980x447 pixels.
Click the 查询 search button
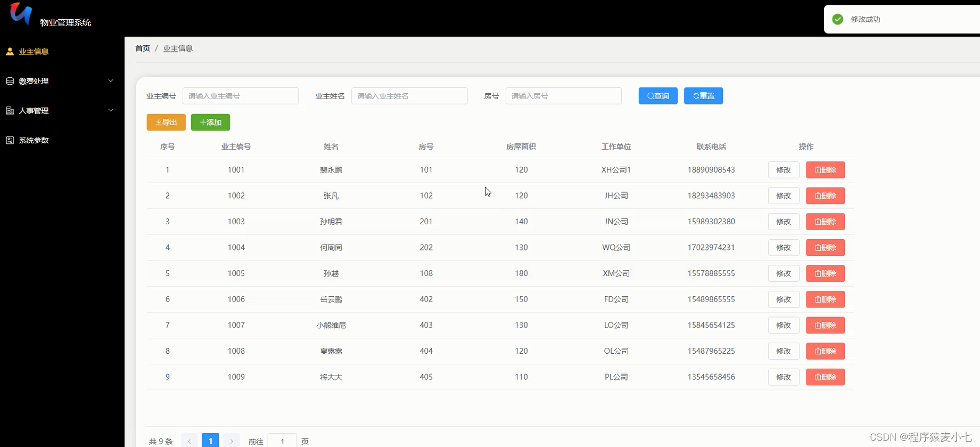[x=658, y=96]
